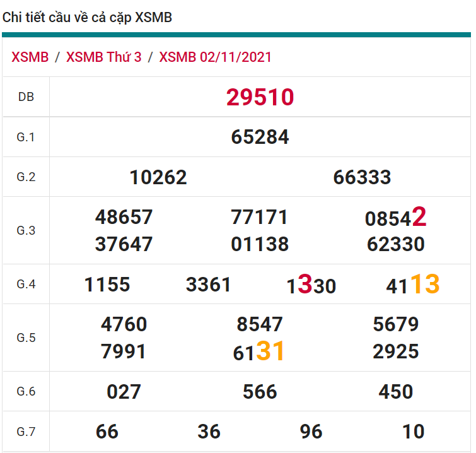Click the G.2 number 10262
The image size is (476, 453).
[x=158, y=177]
